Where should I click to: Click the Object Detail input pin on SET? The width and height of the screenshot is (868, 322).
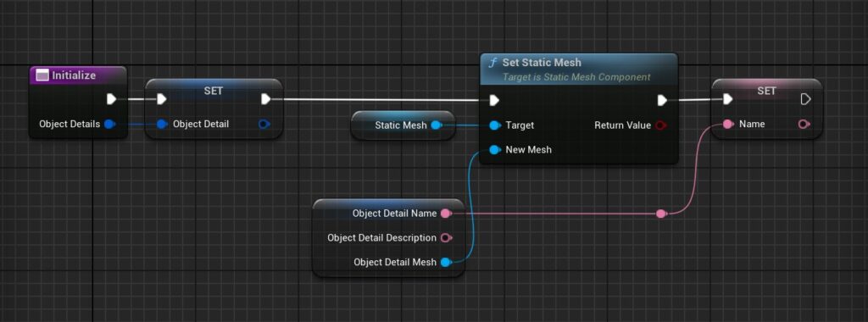pyautogui.click(x=162, y=124)
